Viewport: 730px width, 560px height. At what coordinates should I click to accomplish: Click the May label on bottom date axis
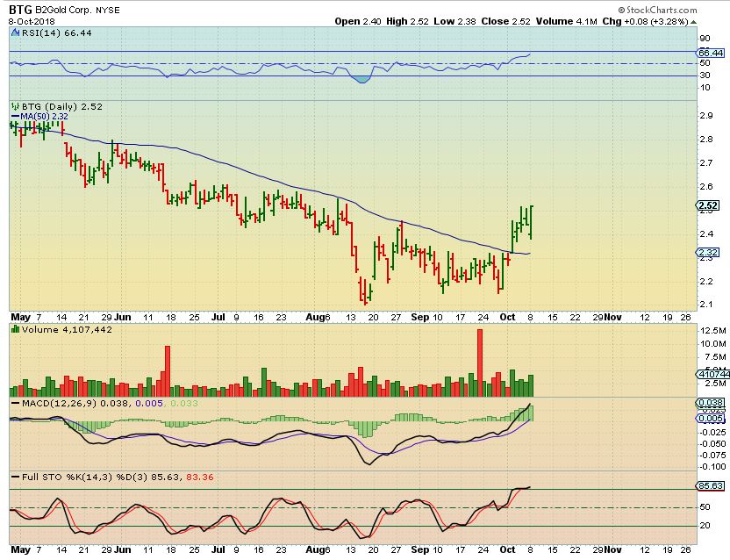pos(20,549)
